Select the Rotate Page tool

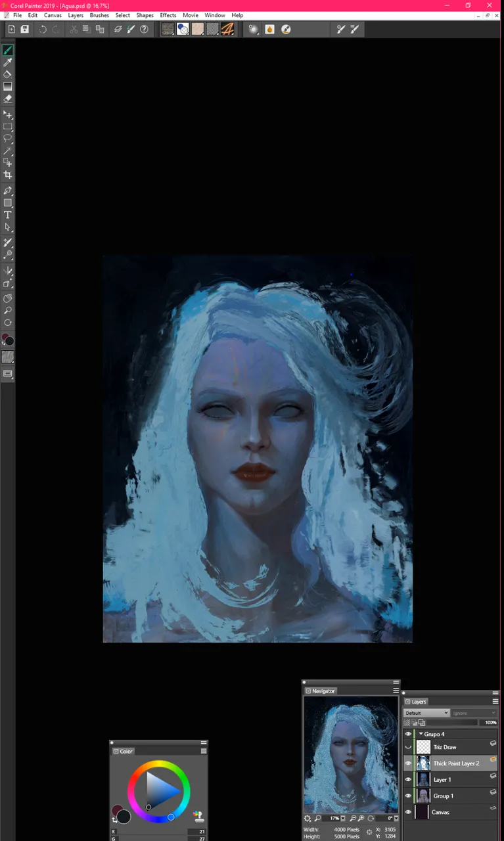click(x=8, y=323)
